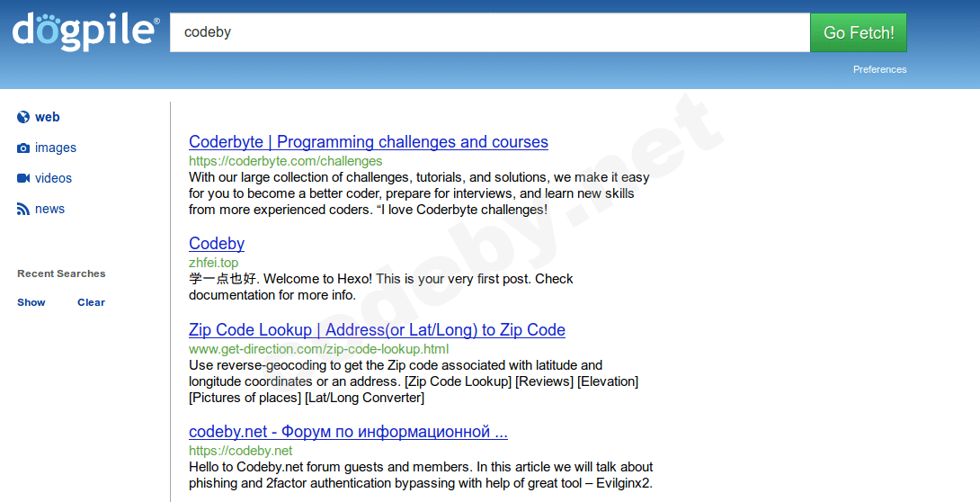Open the Codeby result title link
The width and height of the screenshot is (980, 502).
[217, 243]
